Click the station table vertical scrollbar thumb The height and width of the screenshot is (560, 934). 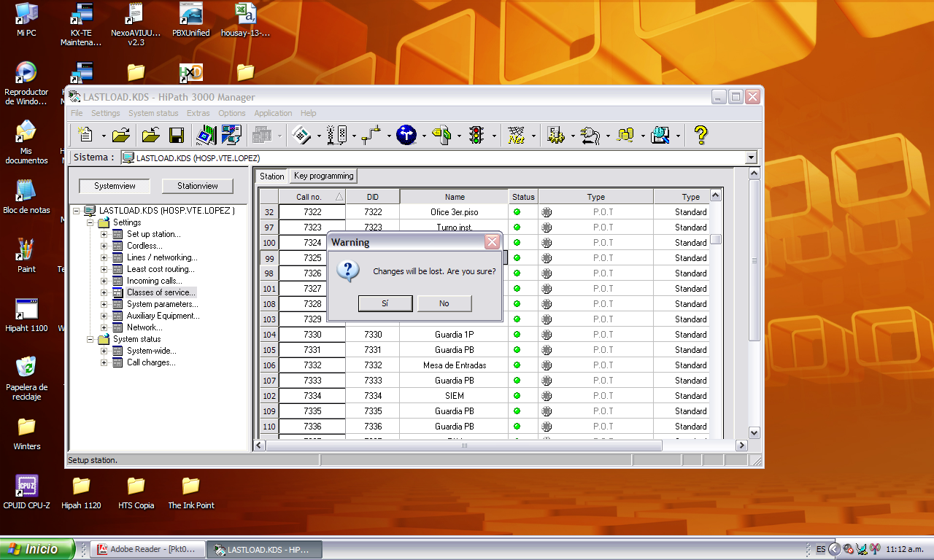pos(717,239)
